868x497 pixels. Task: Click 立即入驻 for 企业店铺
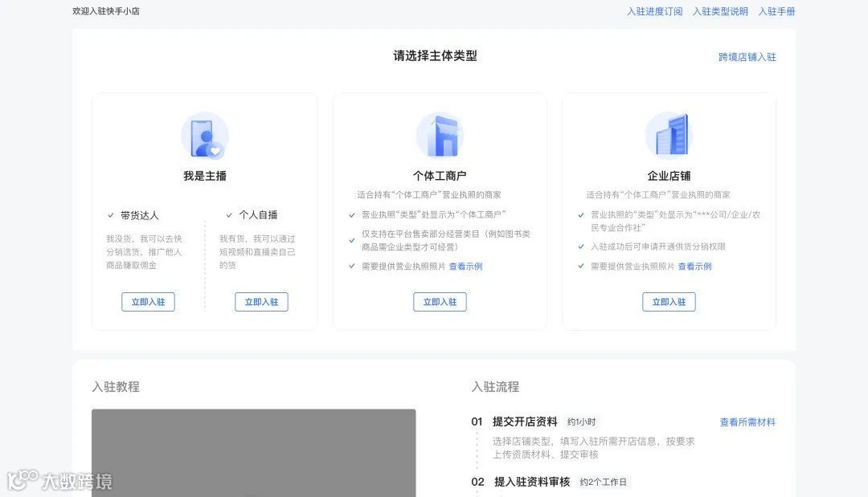click(x=669, y=302)
